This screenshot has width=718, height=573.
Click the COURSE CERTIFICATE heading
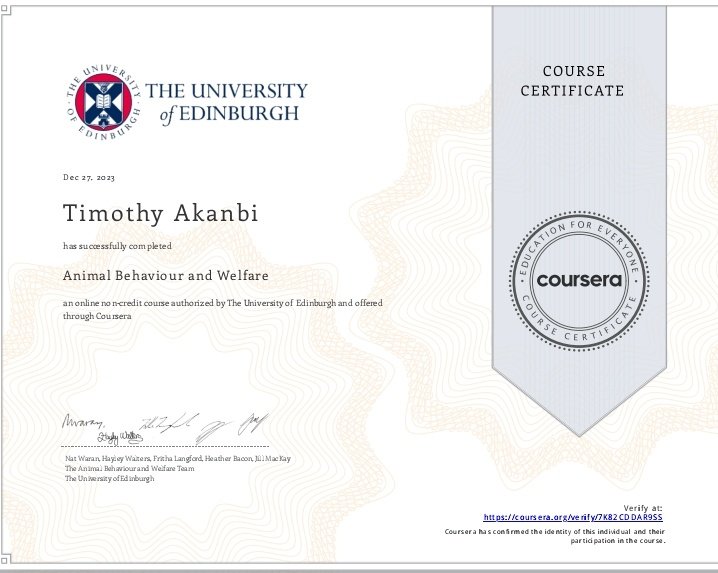(572, 81)
